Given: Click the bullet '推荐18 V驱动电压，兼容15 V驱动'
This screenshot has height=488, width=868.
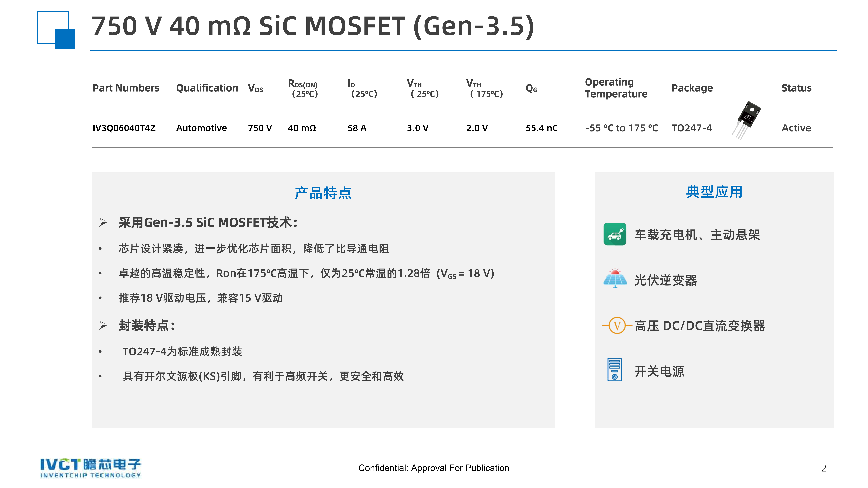Looking at the screenshot, I should [x=201, y=298].
